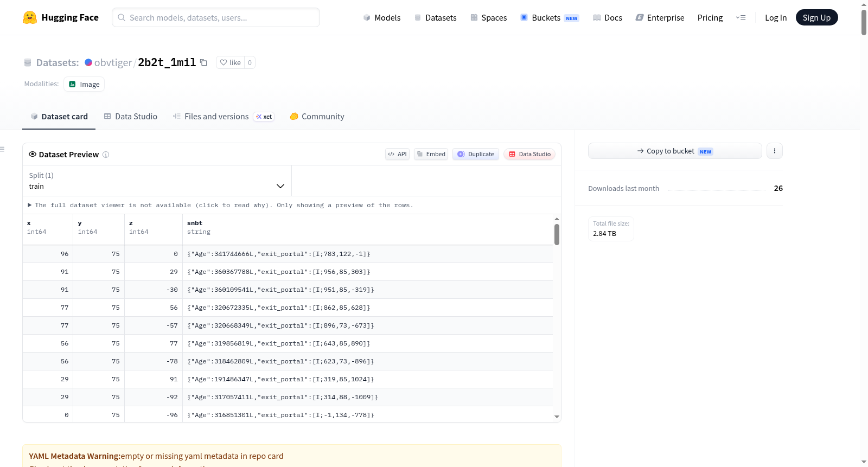Open the navigation overflow menu icon
The width and height of the screenshot is (868, 467).
(741, 17)
